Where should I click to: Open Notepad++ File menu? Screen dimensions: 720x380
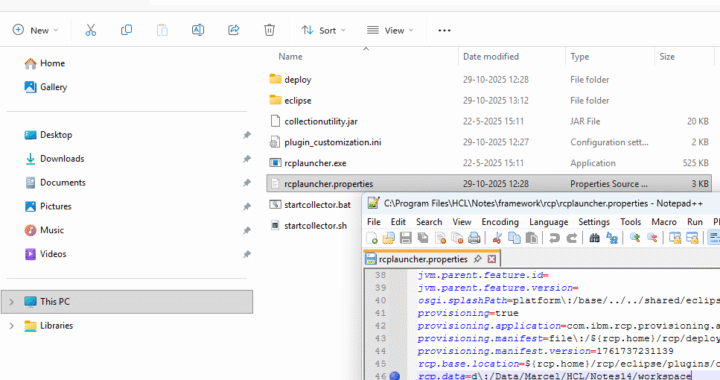[x=374, y=222]
